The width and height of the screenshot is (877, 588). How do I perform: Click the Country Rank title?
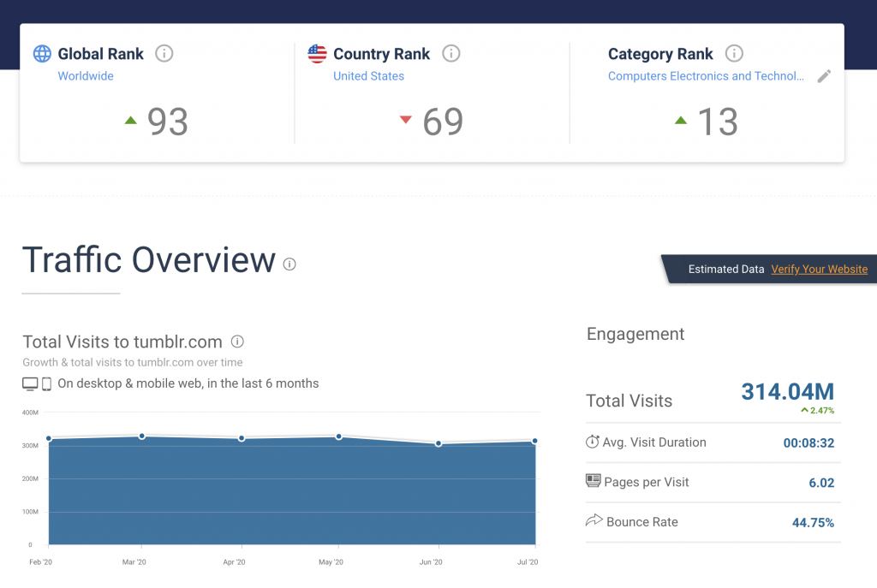pyautogui.click(x=381, y=54)
